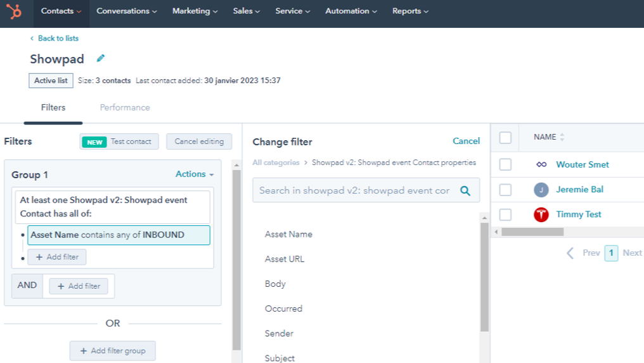Click the search magnifier icon
Screen dimensions: 644x363
(465, 191)
